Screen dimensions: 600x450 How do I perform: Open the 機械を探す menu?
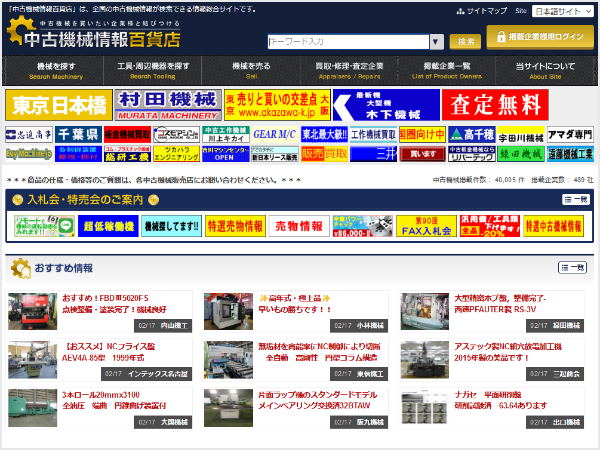click(56, 71)
